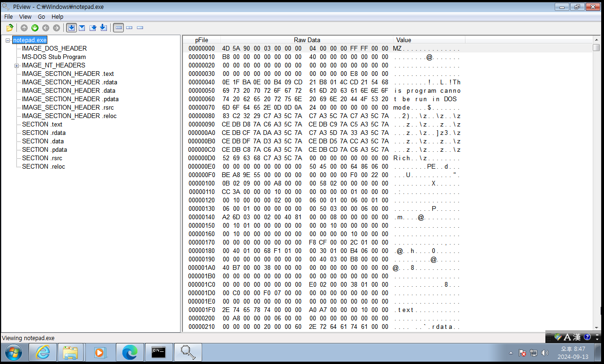Click the IME language bar 'A' mode
This screenshot has width=604, height=364.
pyautogui.click(x=566, y=337)
